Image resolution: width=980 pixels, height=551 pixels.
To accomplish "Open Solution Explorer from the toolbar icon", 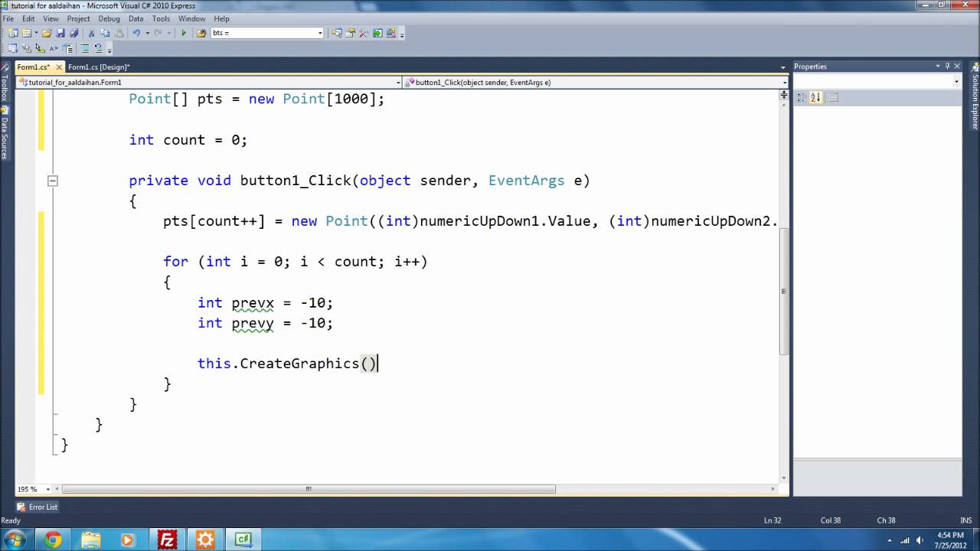I will tap(337, 33).
